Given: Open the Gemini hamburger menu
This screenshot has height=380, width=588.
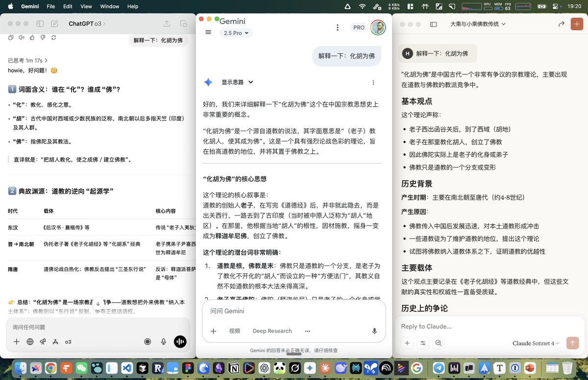Looking at the screenshot, I should pos(208,32).
